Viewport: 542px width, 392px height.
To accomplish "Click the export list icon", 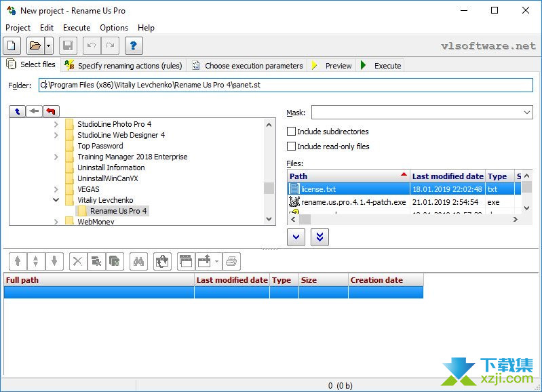I will [204, 261].
